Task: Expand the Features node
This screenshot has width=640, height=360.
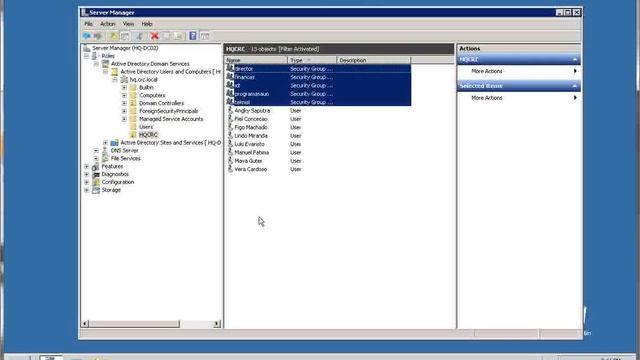Action: pos(87,167)
